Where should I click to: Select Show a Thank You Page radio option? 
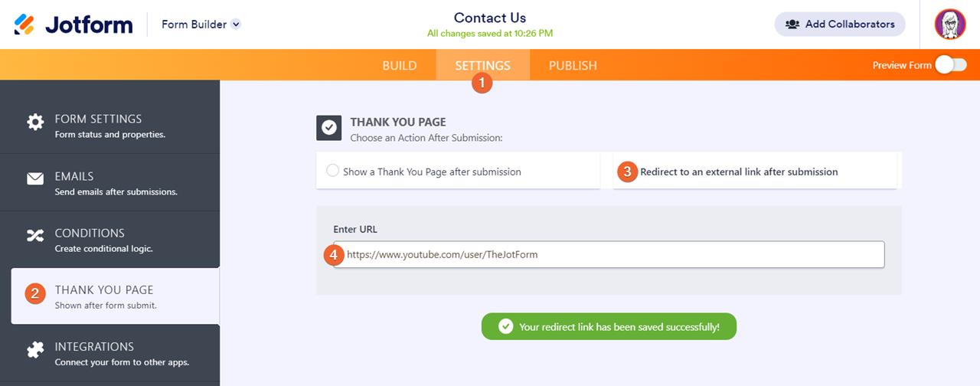tap(332, 171)
